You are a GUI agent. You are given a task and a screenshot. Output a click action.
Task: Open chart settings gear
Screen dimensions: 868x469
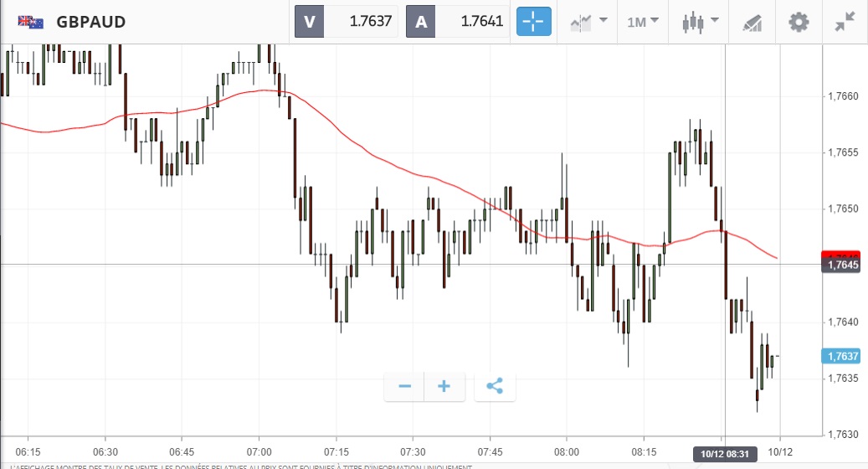[799, 22]
